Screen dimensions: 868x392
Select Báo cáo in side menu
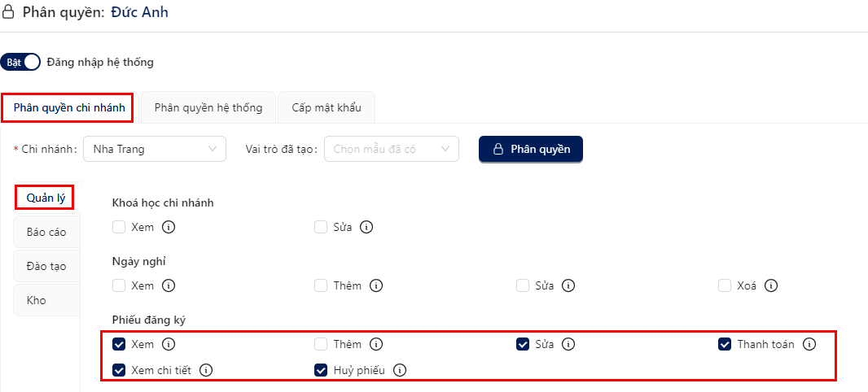point(46,233)
